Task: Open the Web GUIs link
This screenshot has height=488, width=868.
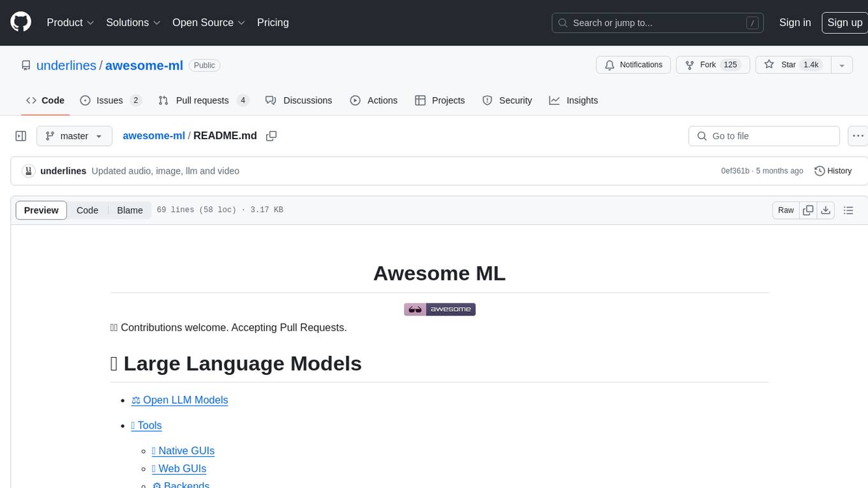Action: (179, 468)
